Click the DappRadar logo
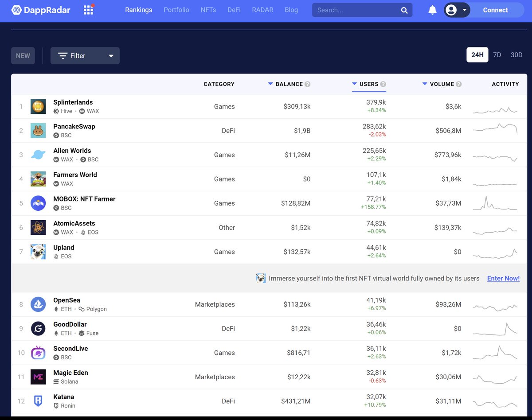Image resolution: width=532 pixels, height=420 pixels. [41, 10]
